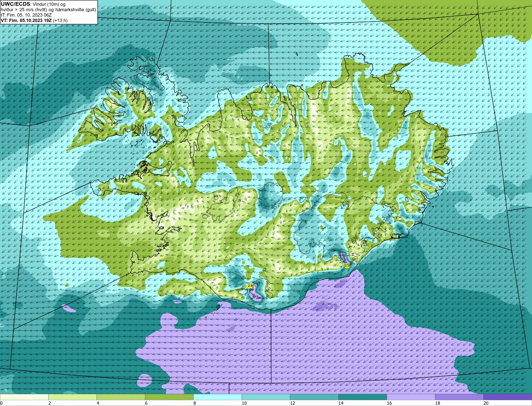The image size is (532, 406).
Task: Pick the purple 18–20 m/s swatch
Action: (459, 397)
